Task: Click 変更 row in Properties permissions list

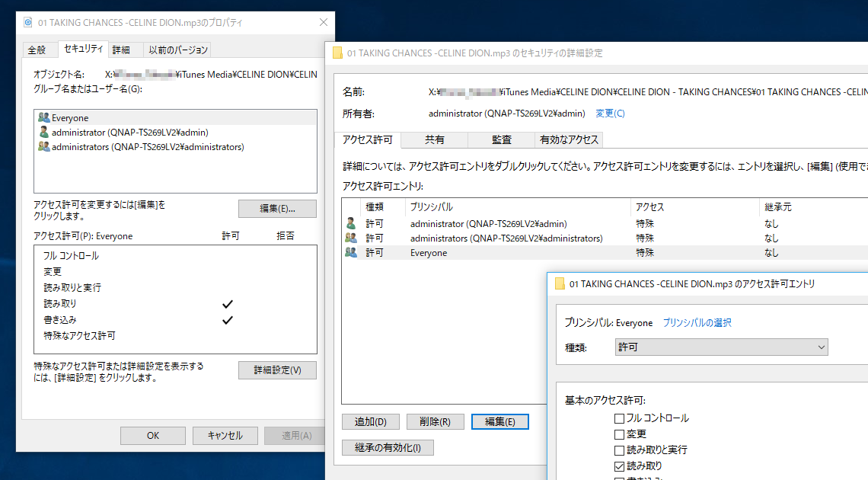Action: click(x=175, y=272)
